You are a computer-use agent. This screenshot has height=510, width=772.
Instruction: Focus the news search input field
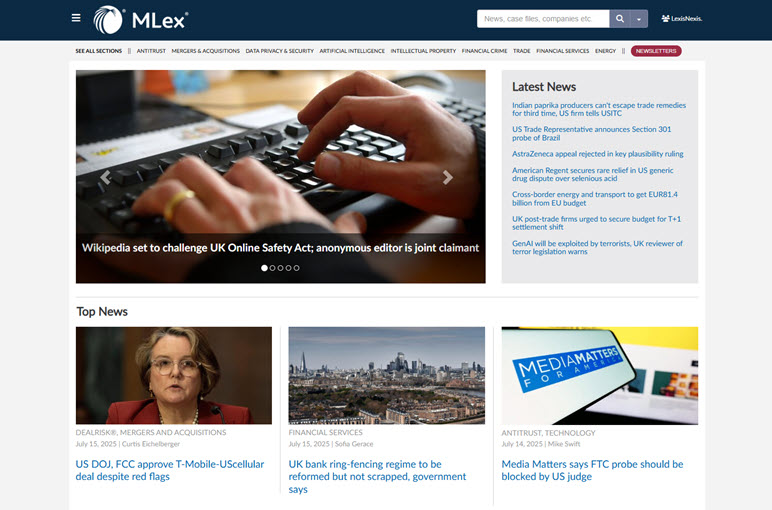[x=543, y=19]
